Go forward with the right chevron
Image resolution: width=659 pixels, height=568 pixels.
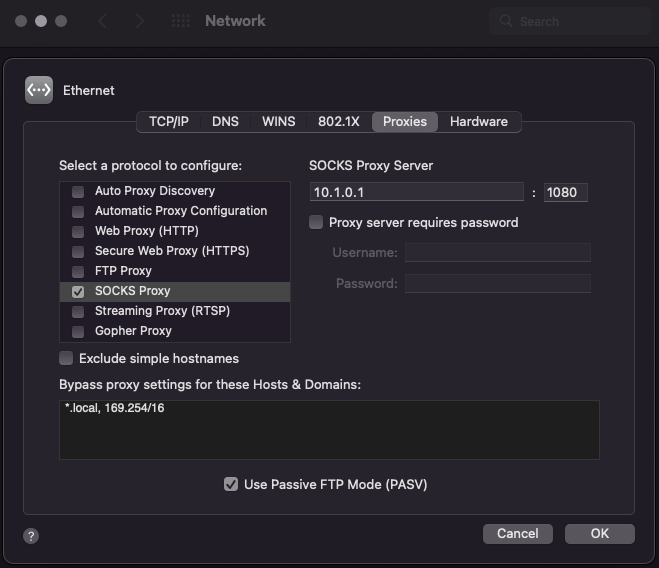139,21
